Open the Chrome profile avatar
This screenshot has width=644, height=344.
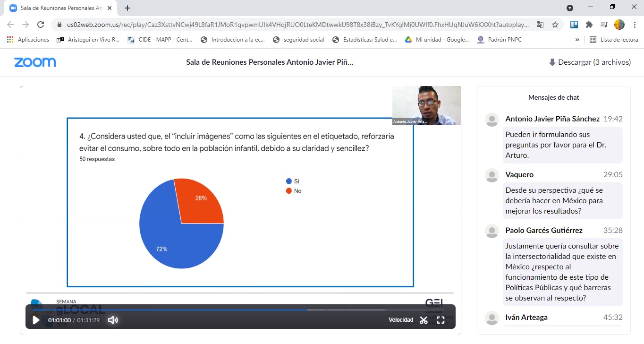pos(619,25)
